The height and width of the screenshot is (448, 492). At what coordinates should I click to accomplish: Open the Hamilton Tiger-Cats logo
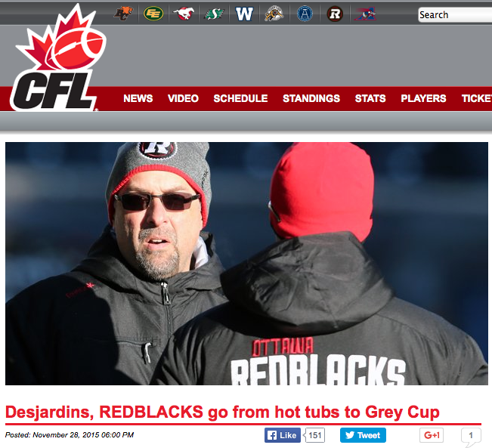[274, 14]
